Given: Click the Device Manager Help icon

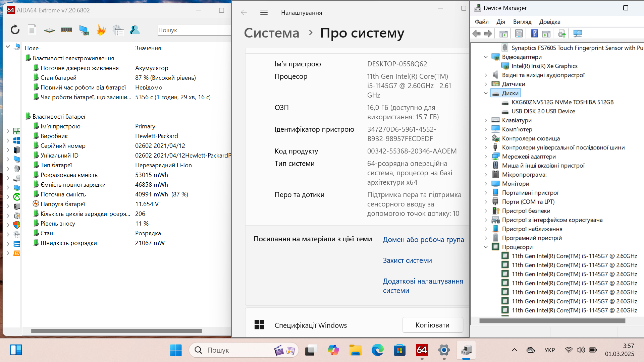Looking at the screenshot, I should (535, 34).
